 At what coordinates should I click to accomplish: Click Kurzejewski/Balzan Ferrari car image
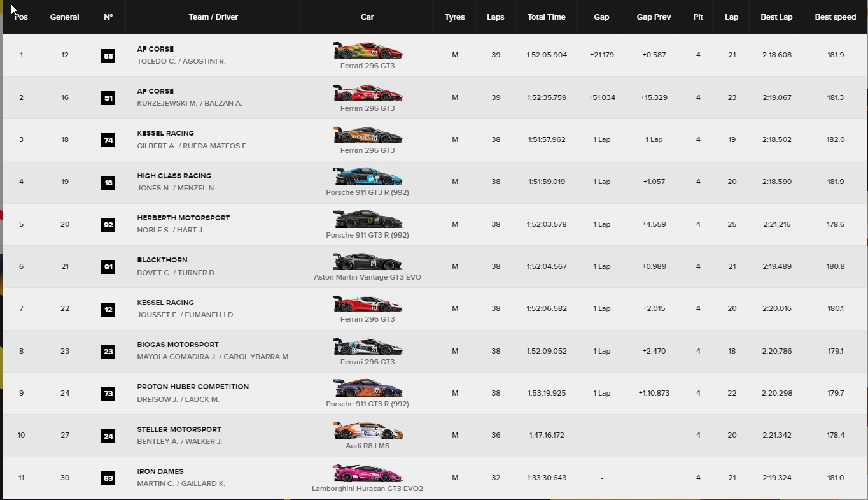[x=367, y=93]
